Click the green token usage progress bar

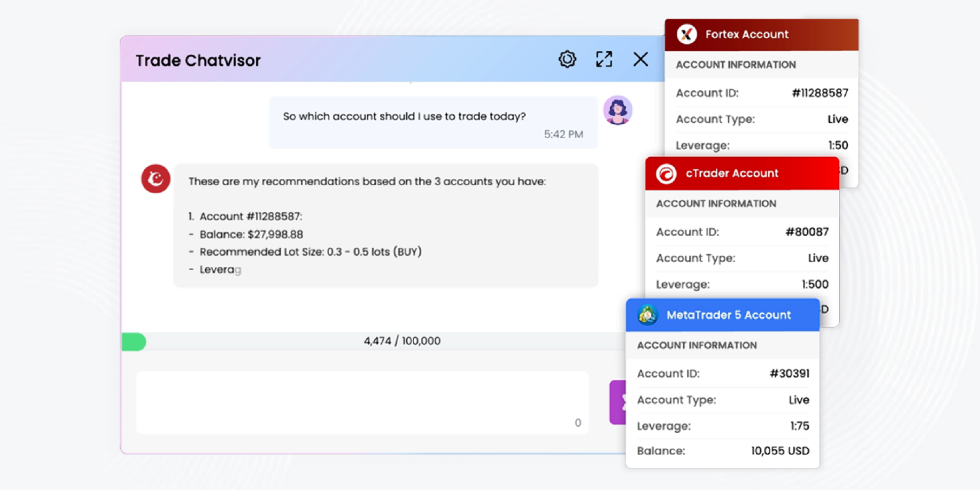click(x=134, y=341)
